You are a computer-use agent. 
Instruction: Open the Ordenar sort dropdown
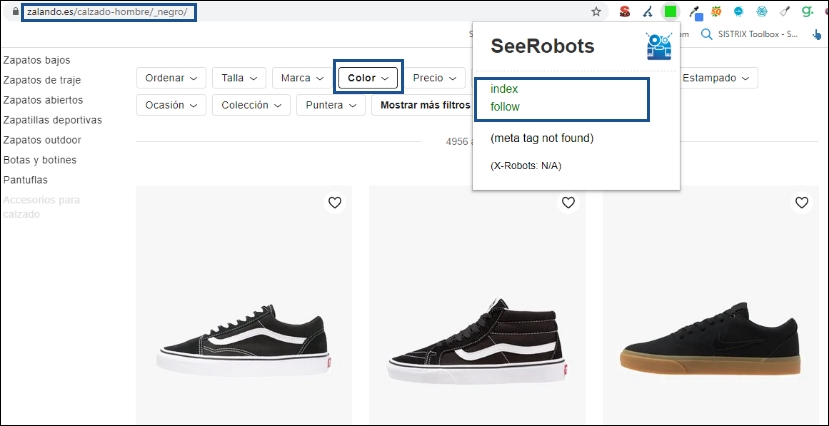(x=171, y=78)
